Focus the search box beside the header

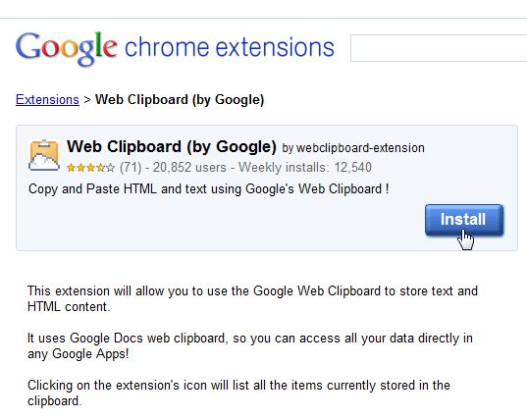coord(439,48)
